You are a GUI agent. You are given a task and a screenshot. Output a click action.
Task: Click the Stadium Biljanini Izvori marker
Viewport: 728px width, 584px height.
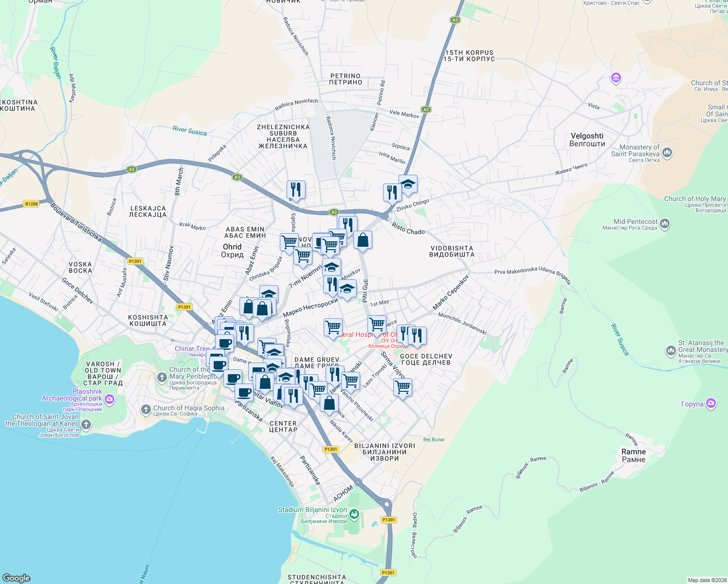[x=355, y=513]
